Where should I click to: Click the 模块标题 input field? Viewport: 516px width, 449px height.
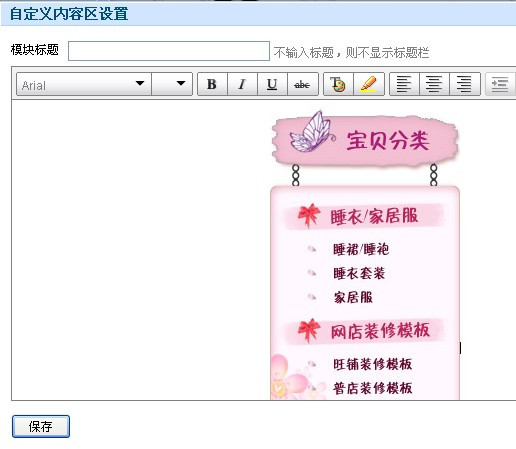(169, 51)
